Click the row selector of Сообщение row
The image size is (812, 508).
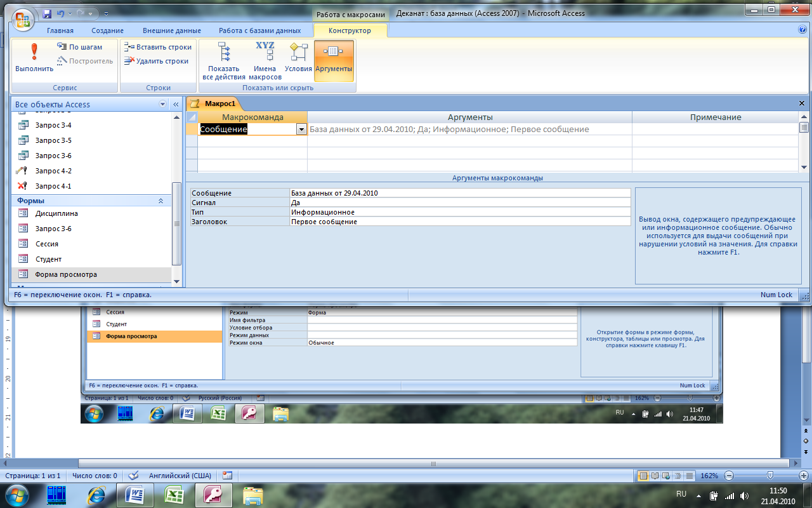pos(192,129)
